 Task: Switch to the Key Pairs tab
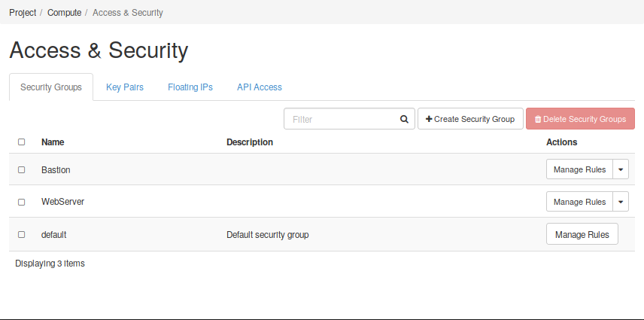125,87
